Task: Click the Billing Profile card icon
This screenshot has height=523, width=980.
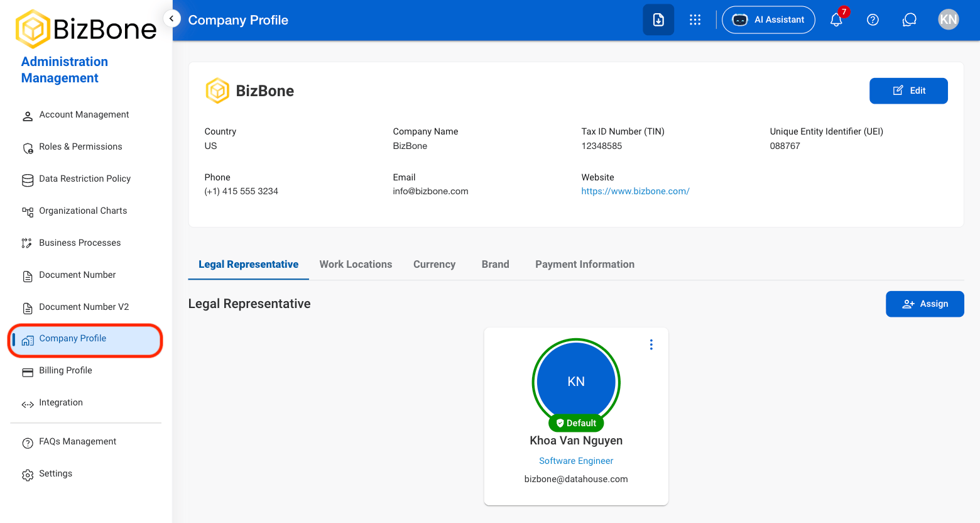Action: point(28,372)
